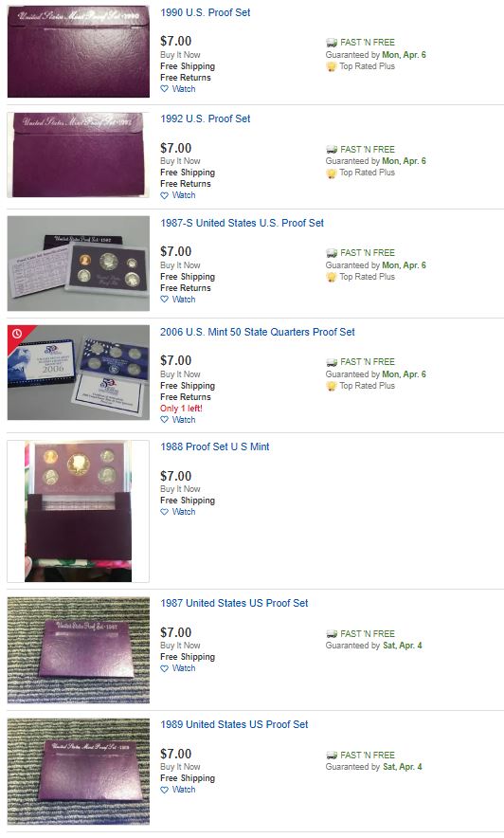Click the 1988 proof set coin photo thumbnail
The width and height of the screenshot is (504, 838).
pos(78,511)
